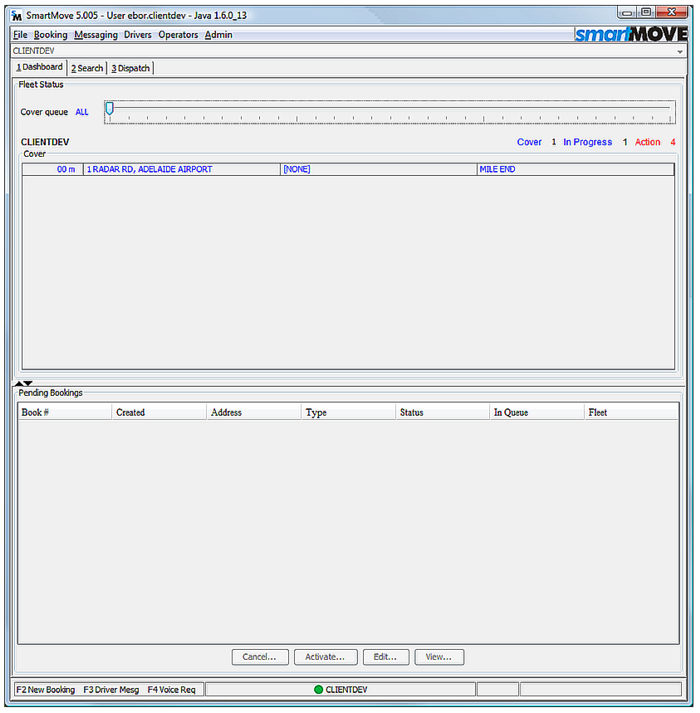
Task: Collapse pane with the splitter up arrow
Action: pyautogui.click(x=18, y=383)
